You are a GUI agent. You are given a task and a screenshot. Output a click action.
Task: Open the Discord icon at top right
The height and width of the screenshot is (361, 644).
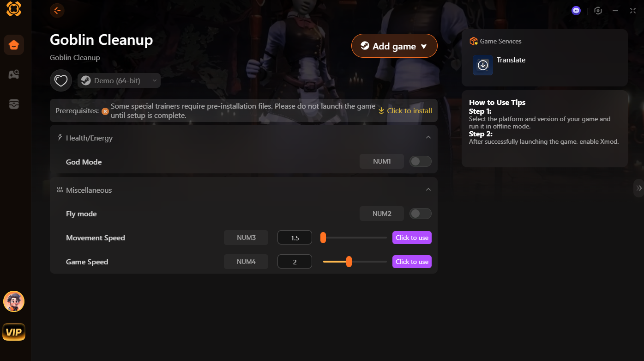point(576,11)
